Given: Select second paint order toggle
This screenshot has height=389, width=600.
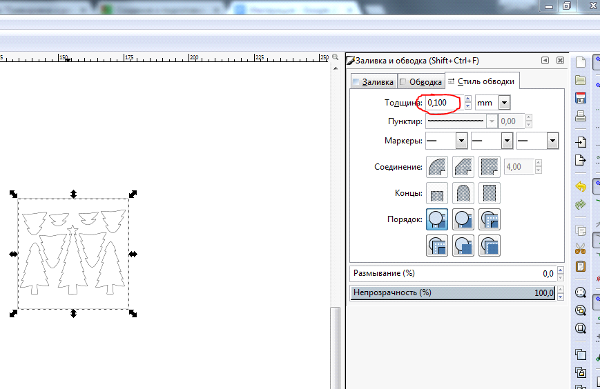Looking at the screenshot, I should tap(463, 219).
